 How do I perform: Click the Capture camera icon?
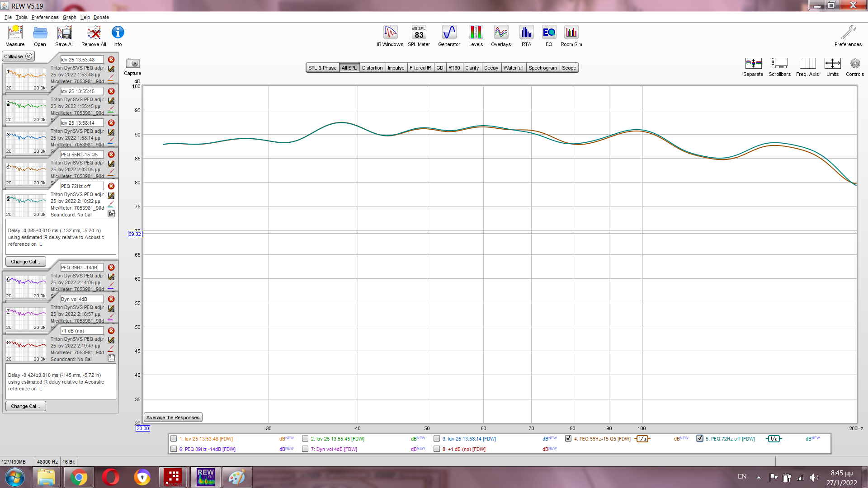coord(132,64)
